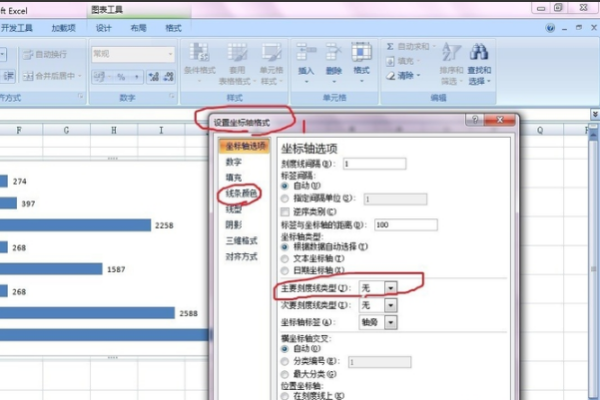The height and width of the screenshot is (400, 600).
Task: Toggle the 逆序类别 checkbox
Action: click(x=285, y=212)
